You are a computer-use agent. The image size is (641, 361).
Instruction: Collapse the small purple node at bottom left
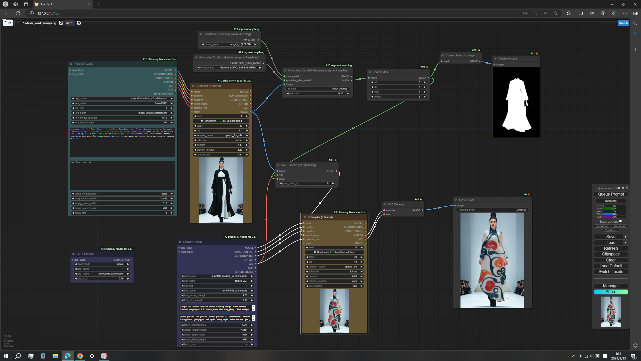click(74, 254)
